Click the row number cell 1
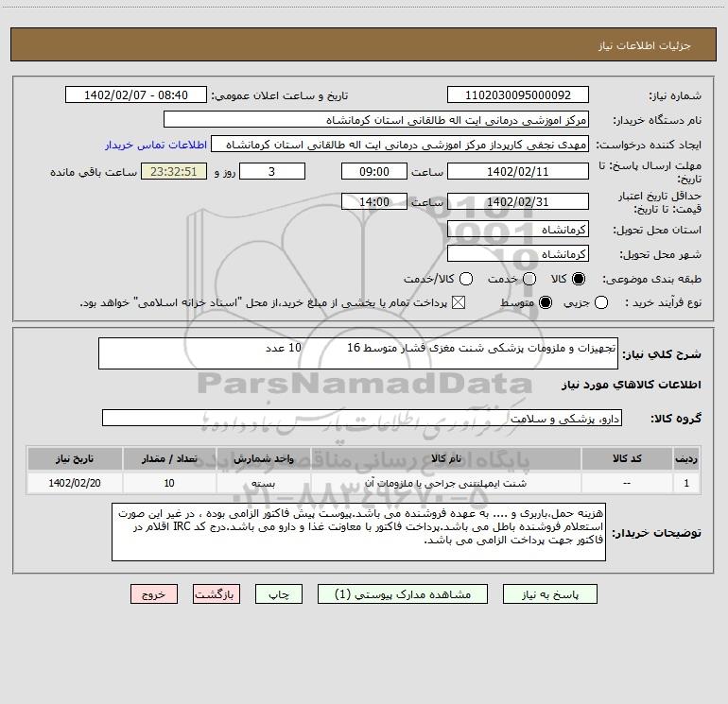The image size is (728, 704). (x=686, y=483)
